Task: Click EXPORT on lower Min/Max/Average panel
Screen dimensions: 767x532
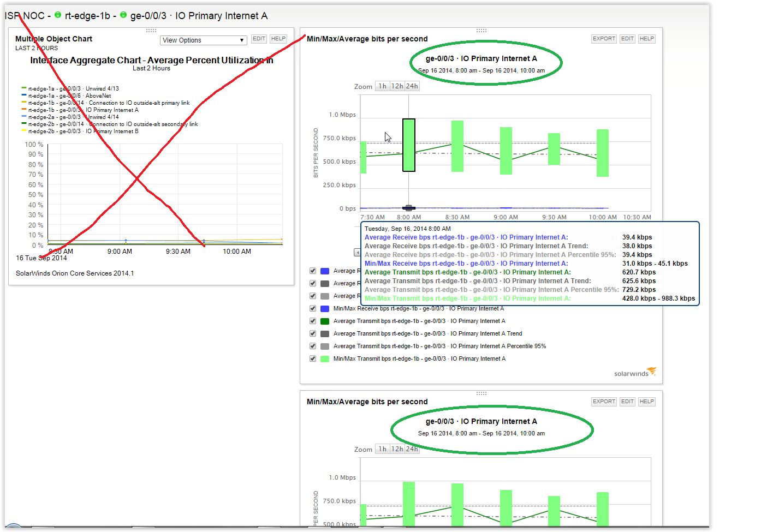Action: [604, 402]
